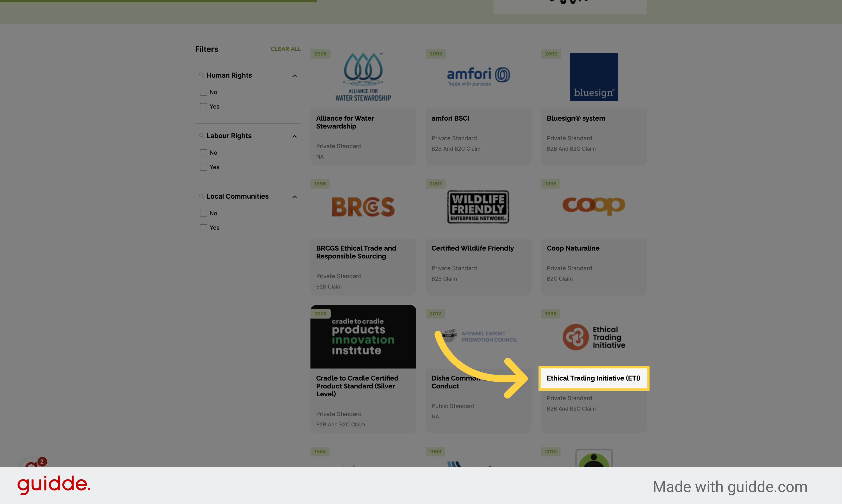Check the Labour Rights Yes checkbox
The width and height of the screenshot is (842, 504).
[x=204, y=167]
